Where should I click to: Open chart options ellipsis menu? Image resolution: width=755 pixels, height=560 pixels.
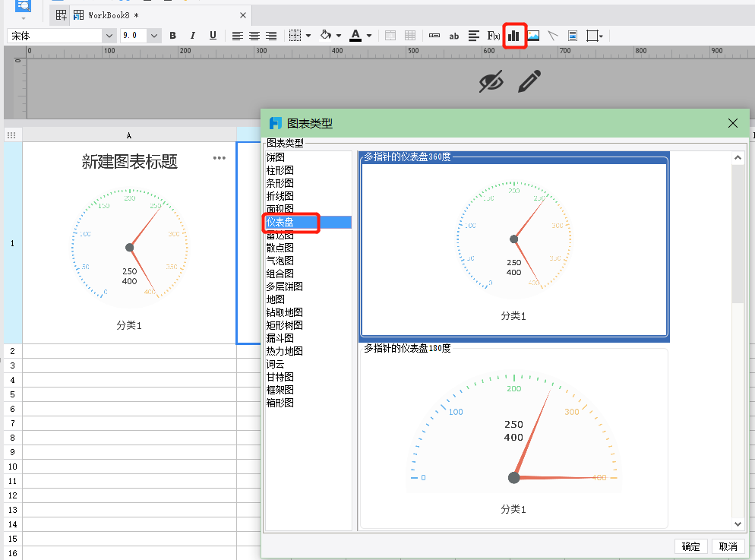220,158
